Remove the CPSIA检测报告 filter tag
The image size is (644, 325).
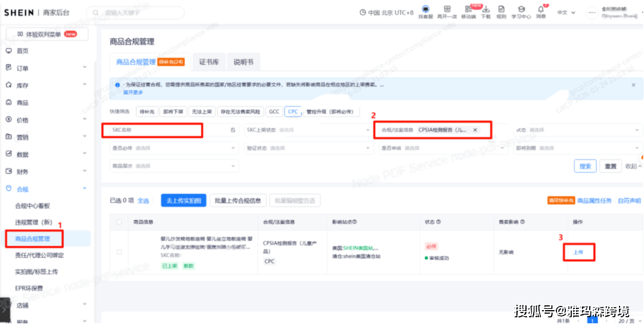pos(475,130)
